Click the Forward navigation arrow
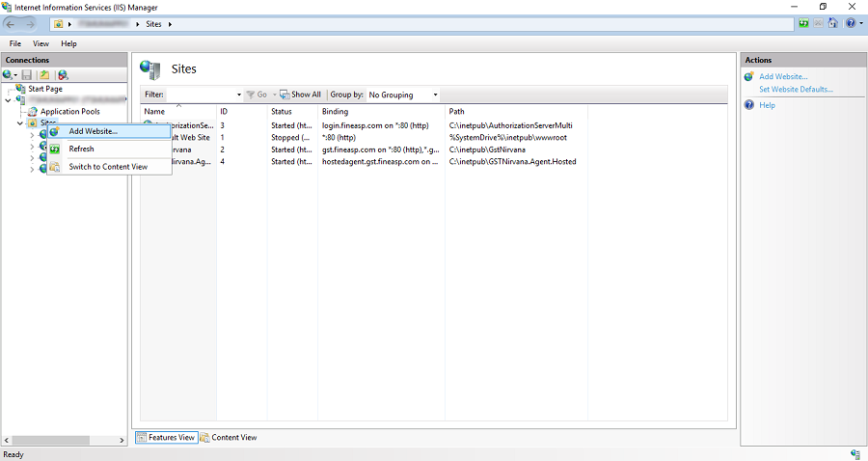The width and height of the screenshot is (868, 461). coord(30,24)
